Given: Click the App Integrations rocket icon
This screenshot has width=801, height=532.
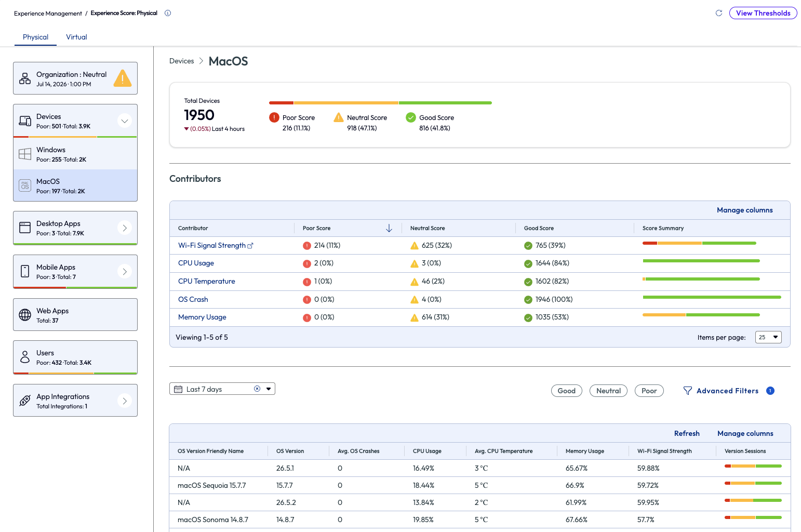Looking at the screenshot, I should [25, 401].
